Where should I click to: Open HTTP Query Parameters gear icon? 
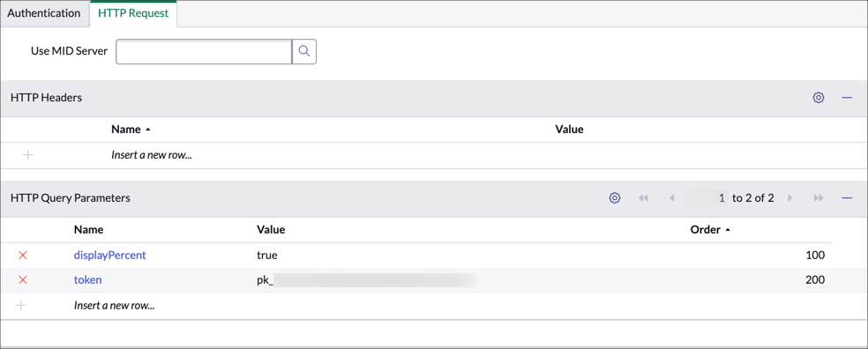click(614, 198)
